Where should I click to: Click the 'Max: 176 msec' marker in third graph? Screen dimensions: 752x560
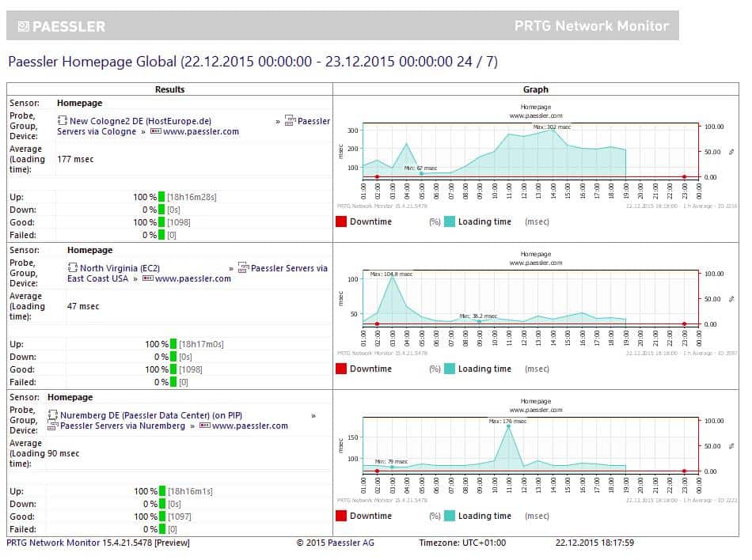coord(507,421)
